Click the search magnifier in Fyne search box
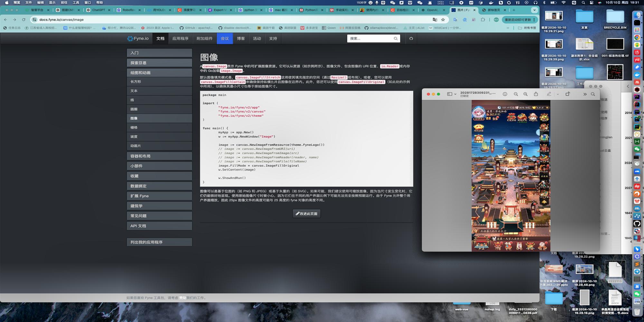This screenshot has width=644, height=322. 395,39
